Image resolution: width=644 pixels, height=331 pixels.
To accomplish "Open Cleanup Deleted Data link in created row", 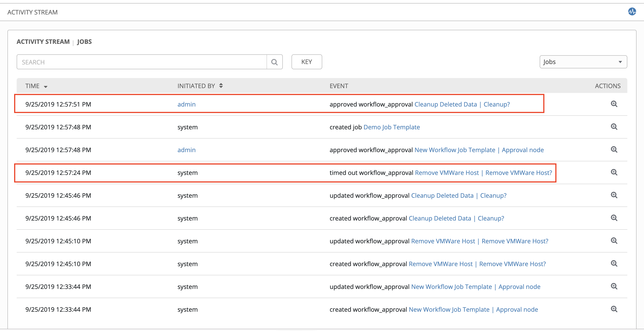I will click(x=440, y=218).
